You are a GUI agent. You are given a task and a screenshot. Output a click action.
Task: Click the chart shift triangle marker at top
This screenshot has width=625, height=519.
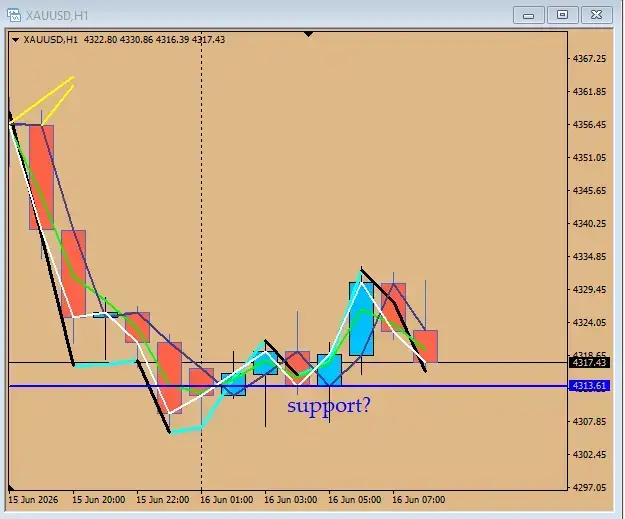[308, 34]
